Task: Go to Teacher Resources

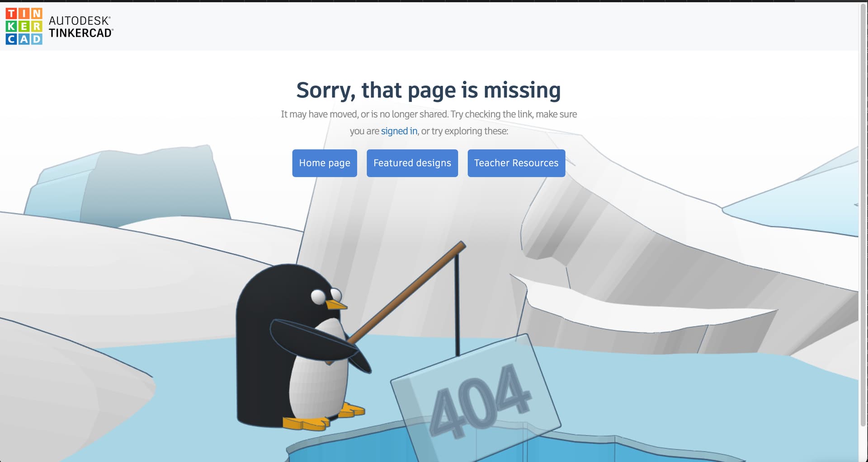Action: (x=516, y=163)
